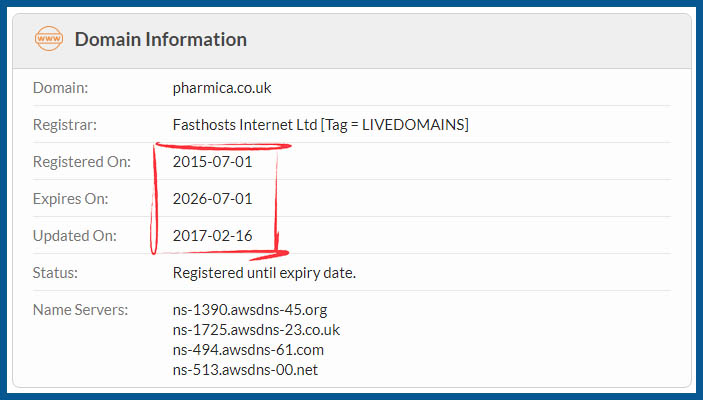Click the Domain Information heading

coord(161,39)
